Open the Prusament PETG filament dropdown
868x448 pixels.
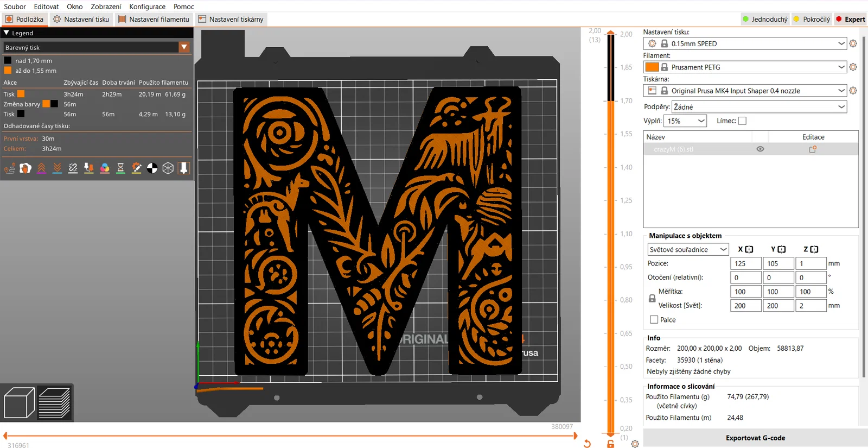tap(745, 67)
